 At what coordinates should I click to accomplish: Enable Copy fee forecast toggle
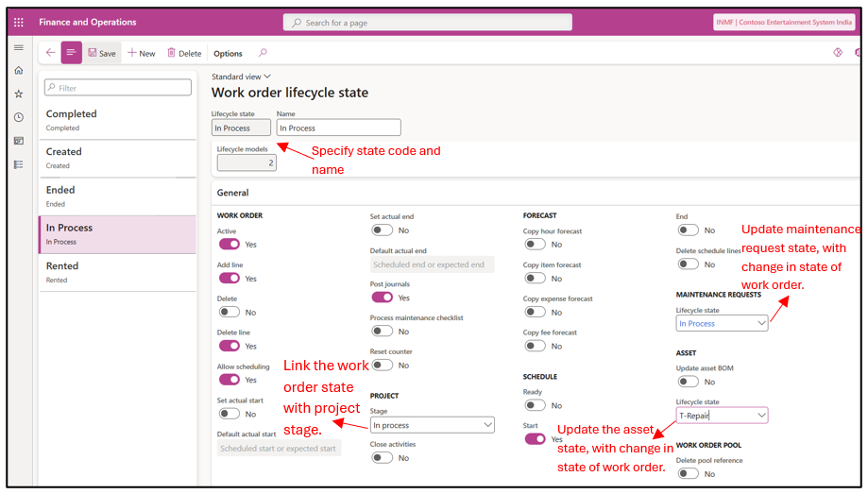535,346
